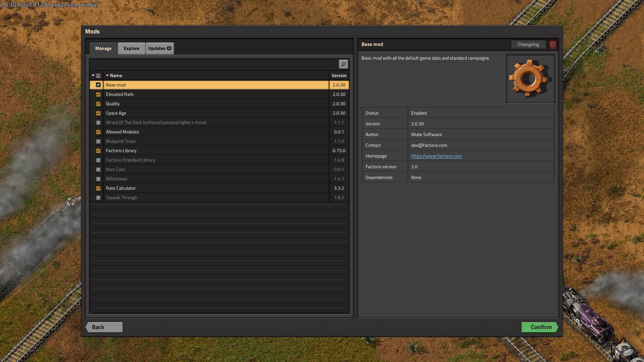Click the Mods window title
This screenshot has width=644, height=362.
pyautogui.click(x=92, y=31)
